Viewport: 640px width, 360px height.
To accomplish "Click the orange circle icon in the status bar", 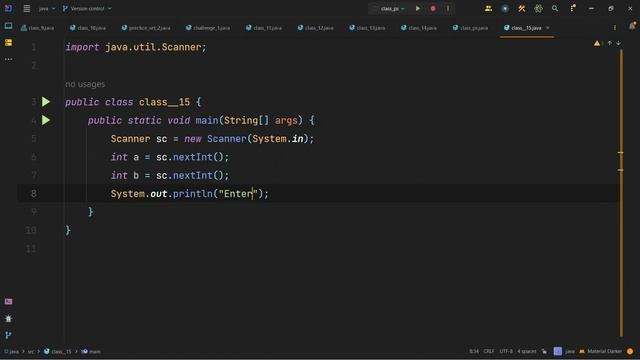I will tap(630, 351).
